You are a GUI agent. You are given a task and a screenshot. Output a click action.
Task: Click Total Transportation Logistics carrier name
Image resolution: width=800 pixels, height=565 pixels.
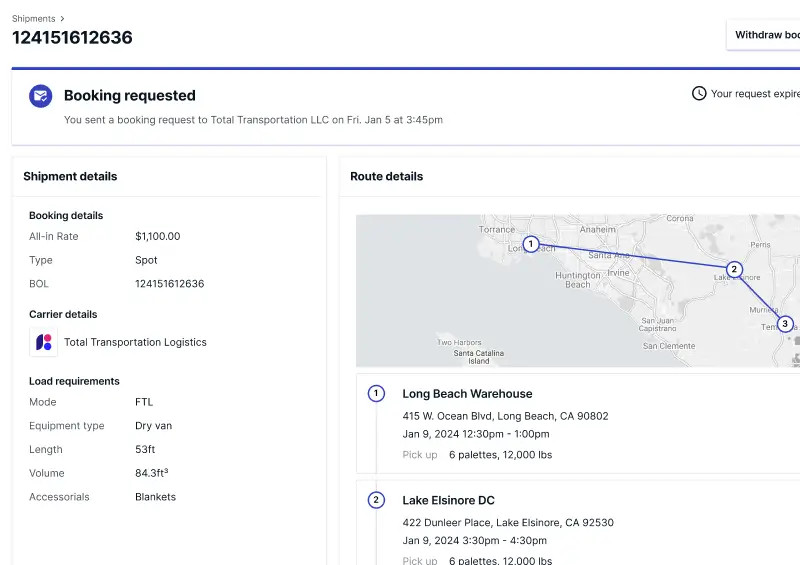[135, 342]
